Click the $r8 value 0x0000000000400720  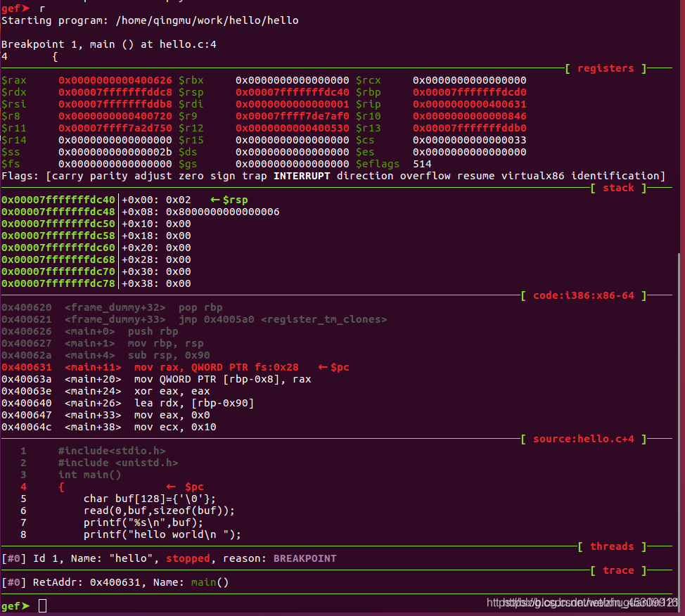(115, 116)
